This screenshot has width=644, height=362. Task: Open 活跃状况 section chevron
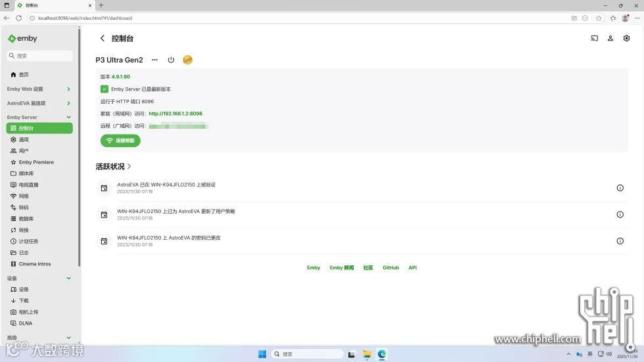(129, 166)
